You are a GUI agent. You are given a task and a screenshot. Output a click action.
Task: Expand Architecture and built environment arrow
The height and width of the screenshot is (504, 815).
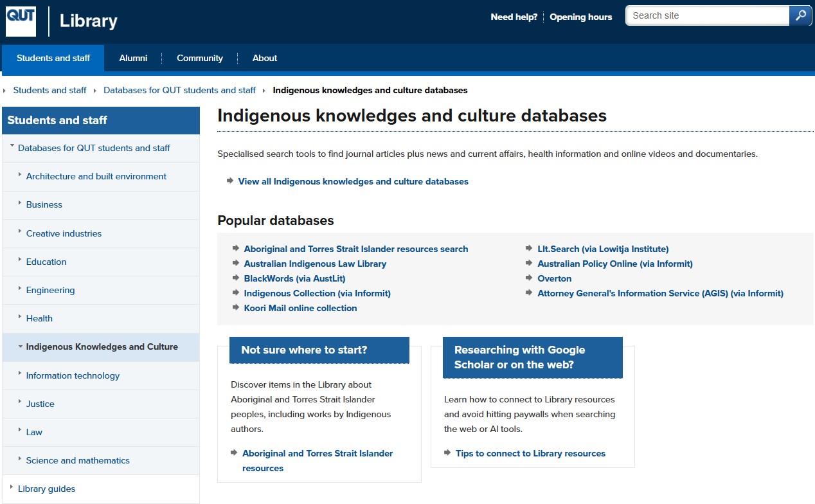point(20,175)
